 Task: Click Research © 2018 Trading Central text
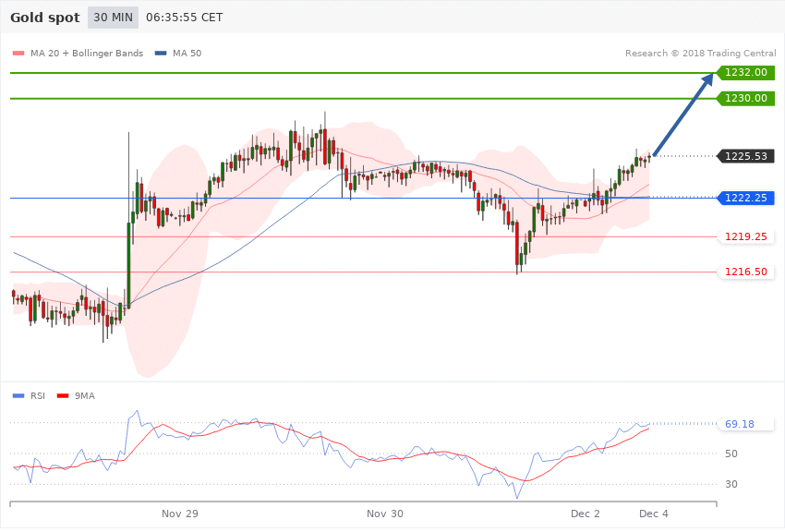coord(700,53)
